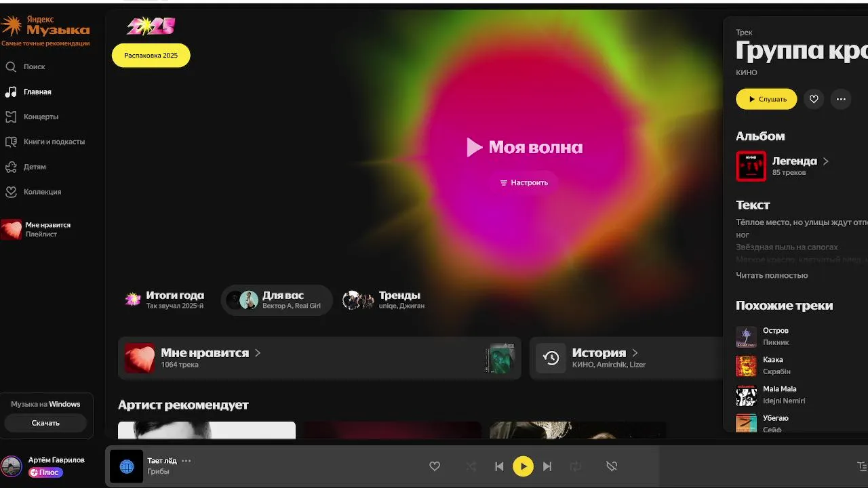
Task: Go to Главная in the sidebar
Action: pyautogui.click(x=28, y=91)
